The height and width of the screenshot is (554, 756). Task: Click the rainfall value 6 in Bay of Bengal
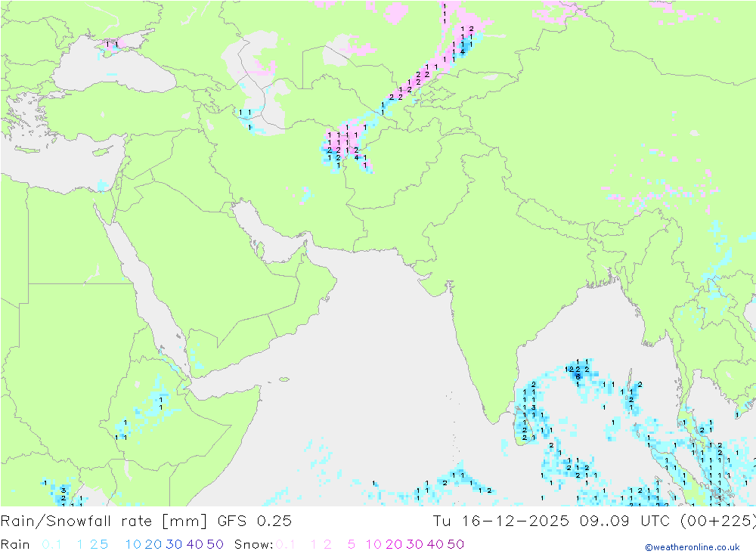tap(578, 376)
